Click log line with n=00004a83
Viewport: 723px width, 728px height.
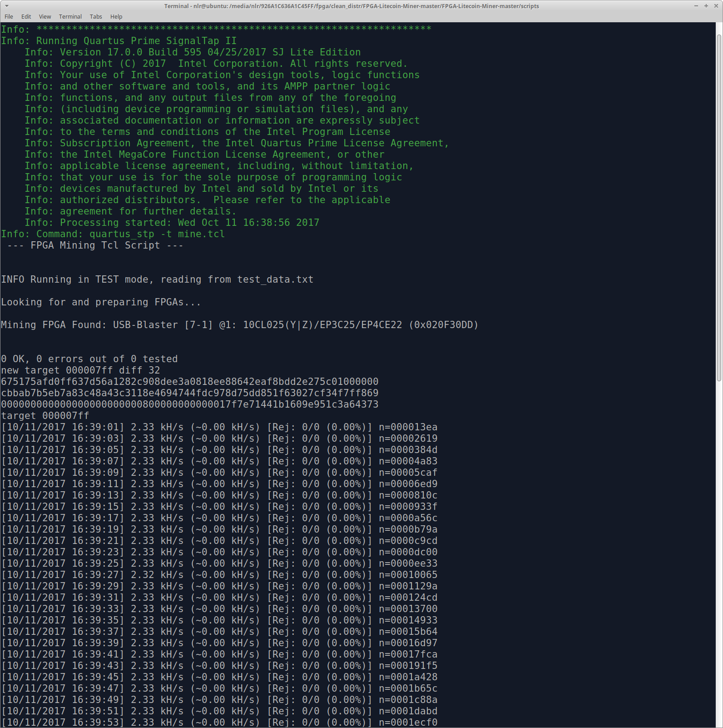219,461
